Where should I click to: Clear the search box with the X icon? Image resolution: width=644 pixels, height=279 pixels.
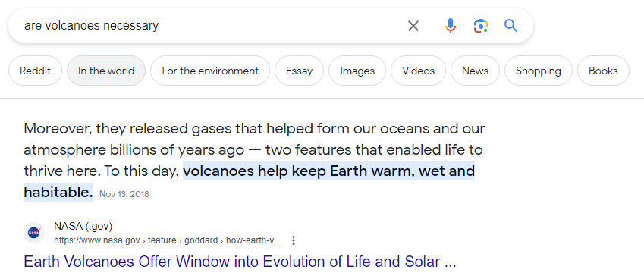(x=413, y=26)
